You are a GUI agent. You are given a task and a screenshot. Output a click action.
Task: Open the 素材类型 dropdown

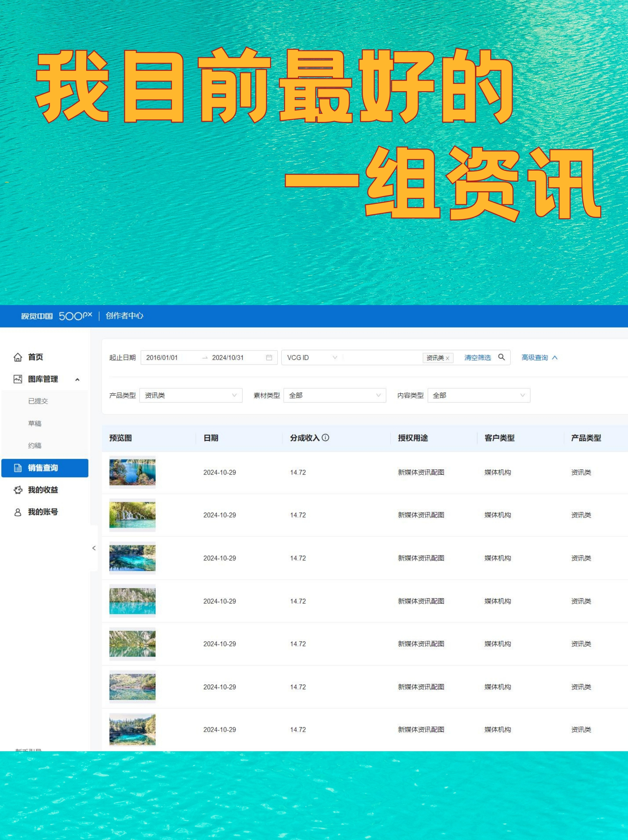pos(335,395)
